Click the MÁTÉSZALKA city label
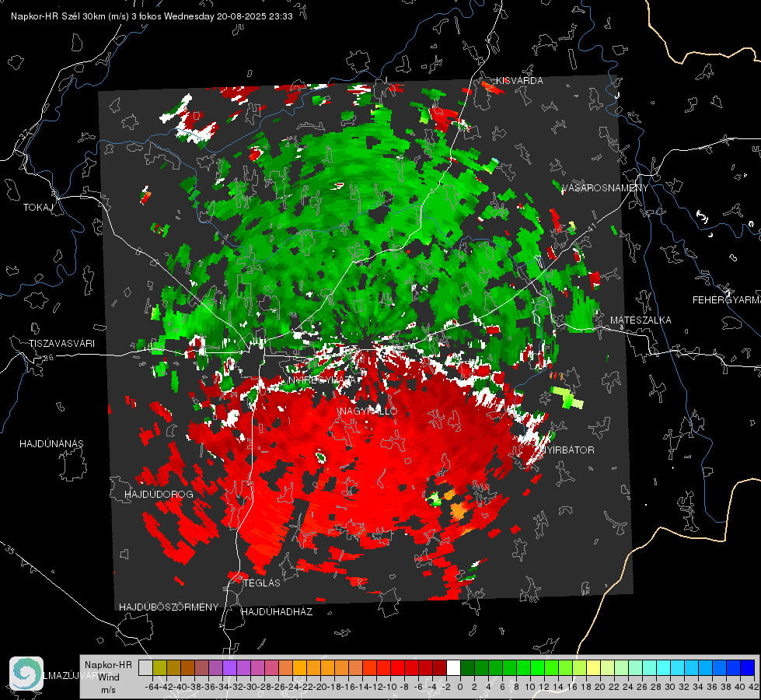 coord(641,320)
